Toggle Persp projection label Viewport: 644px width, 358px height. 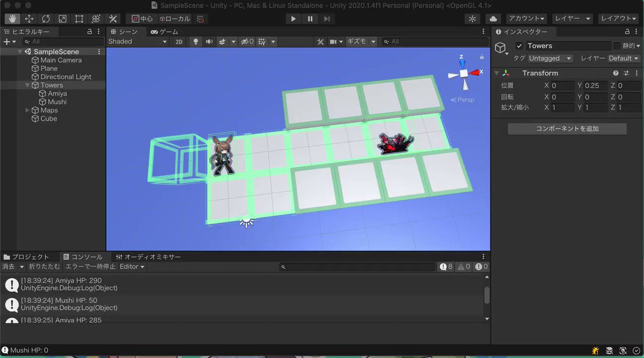pyautogui.click(x=463, y=99)
